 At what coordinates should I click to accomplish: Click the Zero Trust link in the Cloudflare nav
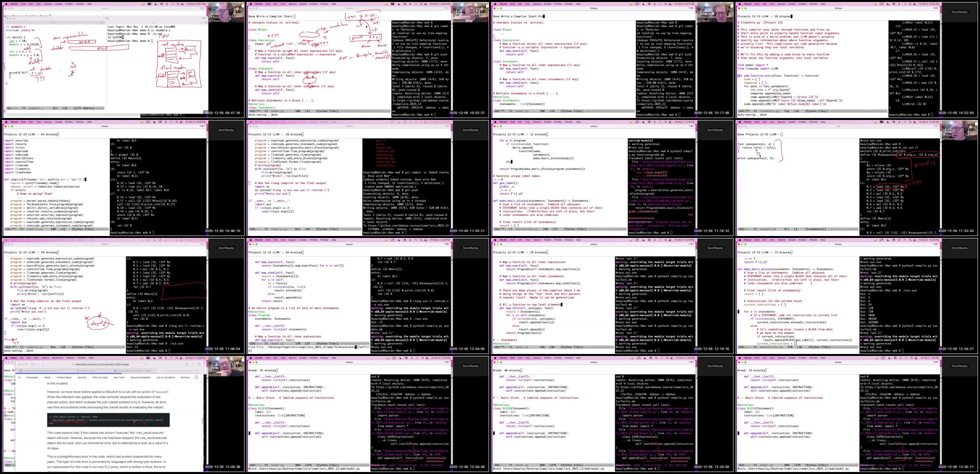119,377
